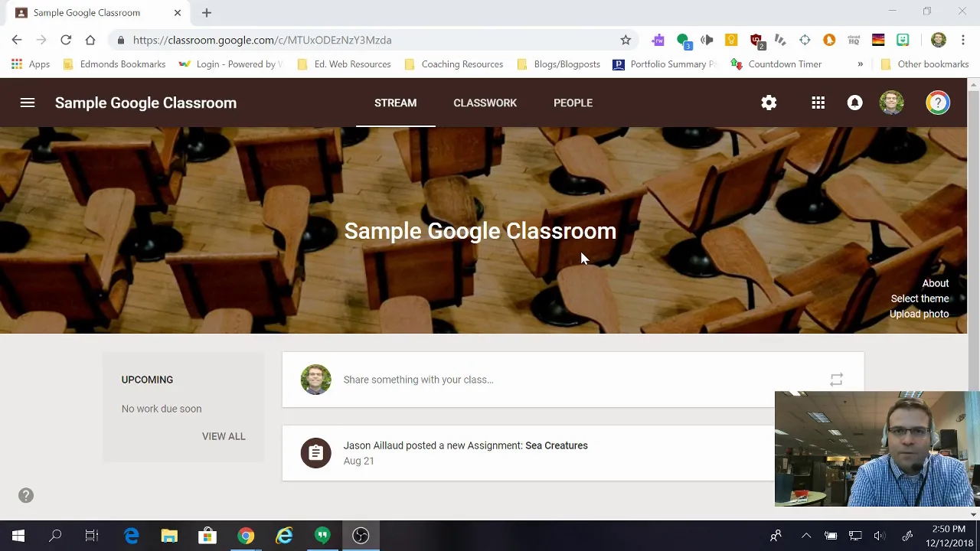Open OBS Studio from taskbar
980x551 pixels.
click(361, 536)
